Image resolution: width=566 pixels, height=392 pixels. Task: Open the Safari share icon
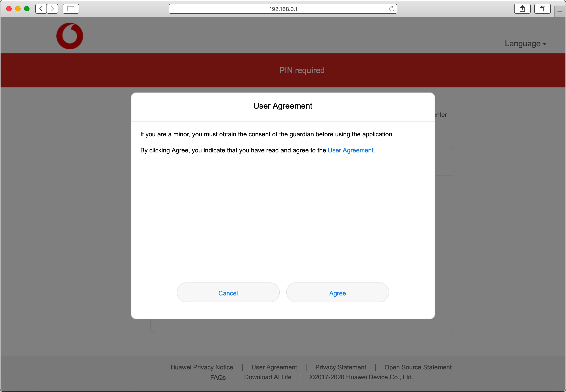coord(522,9)
